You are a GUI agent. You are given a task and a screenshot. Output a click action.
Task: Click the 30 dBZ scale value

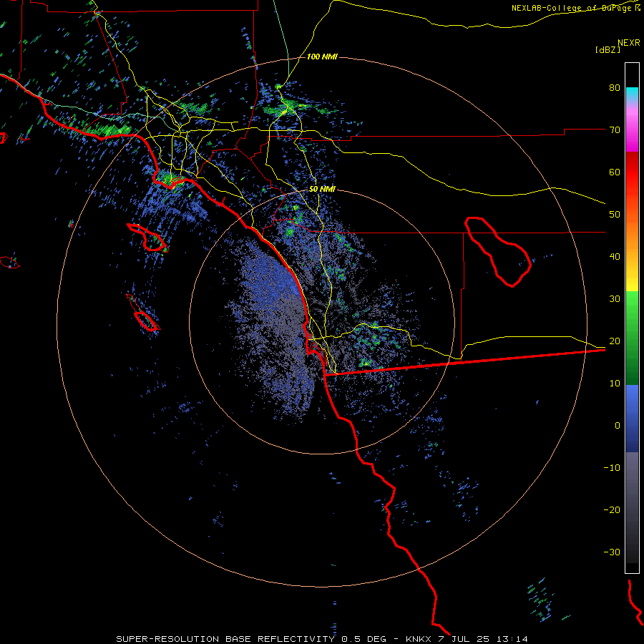pos(615,299)
